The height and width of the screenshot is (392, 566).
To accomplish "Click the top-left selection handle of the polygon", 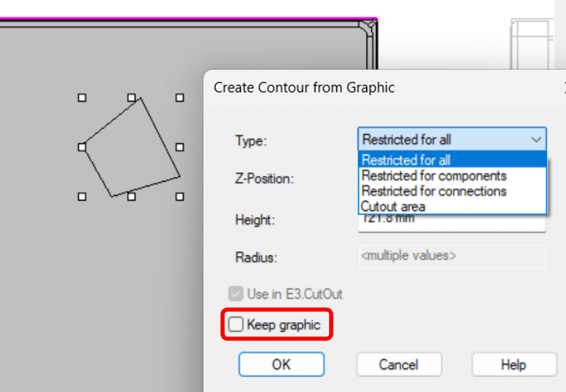I will point(82,98).
